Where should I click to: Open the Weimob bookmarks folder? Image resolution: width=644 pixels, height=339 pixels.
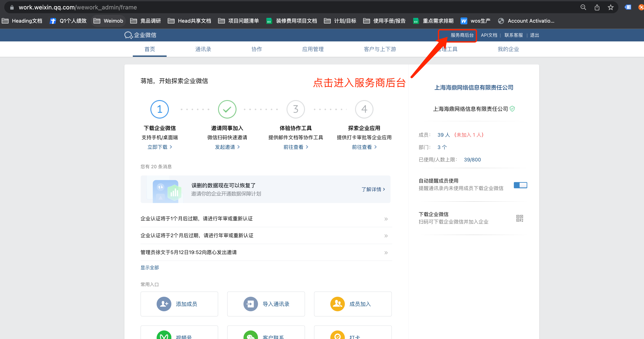click(108, 21)
